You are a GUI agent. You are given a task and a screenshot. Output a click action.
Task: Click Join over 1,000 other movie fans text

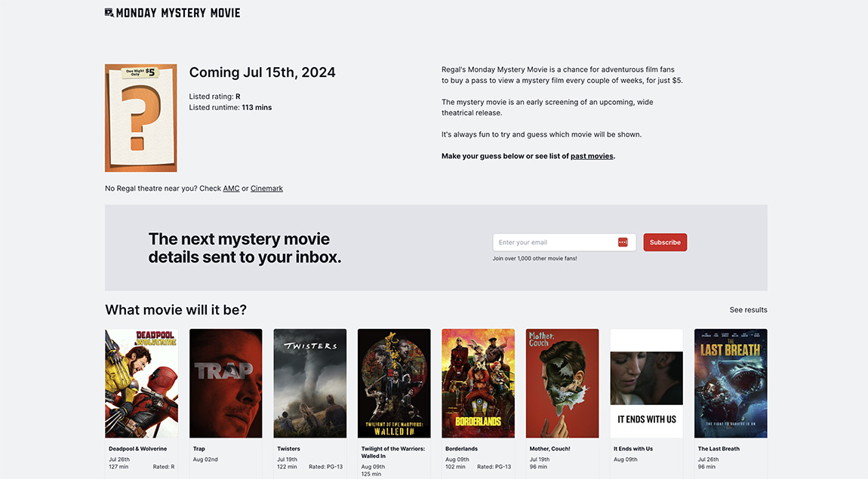click(534, 258)
